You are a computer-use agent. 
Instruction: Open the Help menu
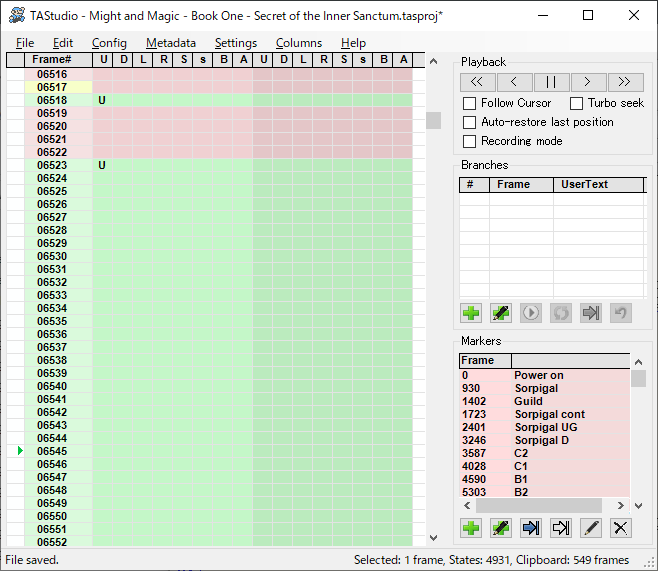[353, 43]
